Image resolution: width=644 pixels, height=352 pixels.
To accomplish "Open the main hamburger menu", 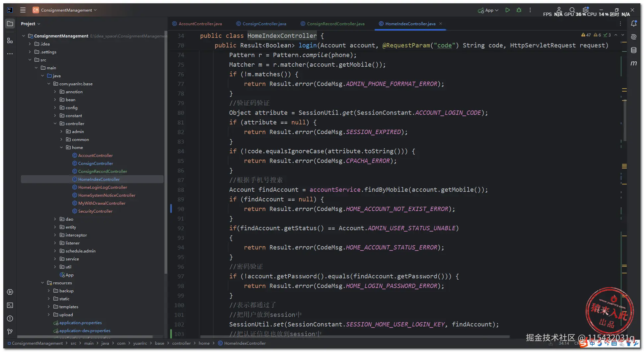I will click(23, 10).
